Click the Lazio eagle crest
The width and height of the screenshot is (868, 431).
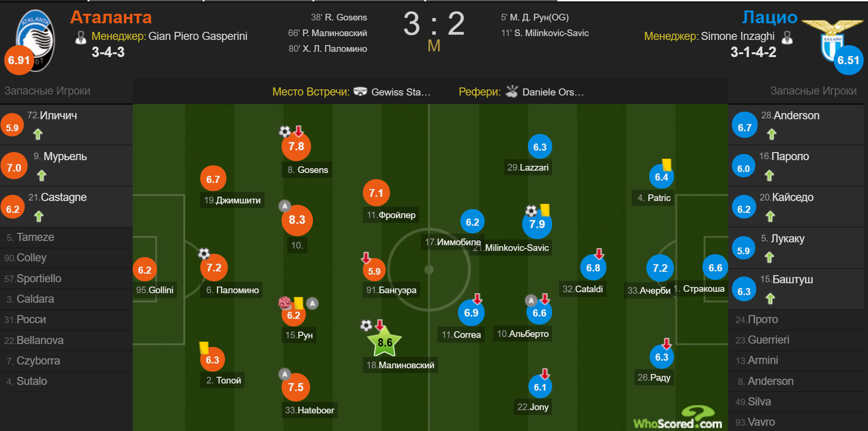[832, 40]
